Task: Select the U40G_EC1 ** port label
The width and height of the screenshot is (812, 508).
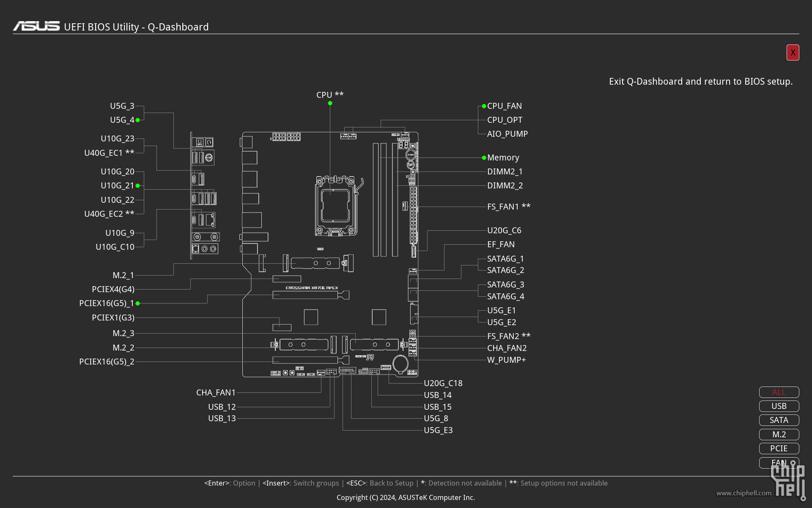Action: (x=109, y=153)
